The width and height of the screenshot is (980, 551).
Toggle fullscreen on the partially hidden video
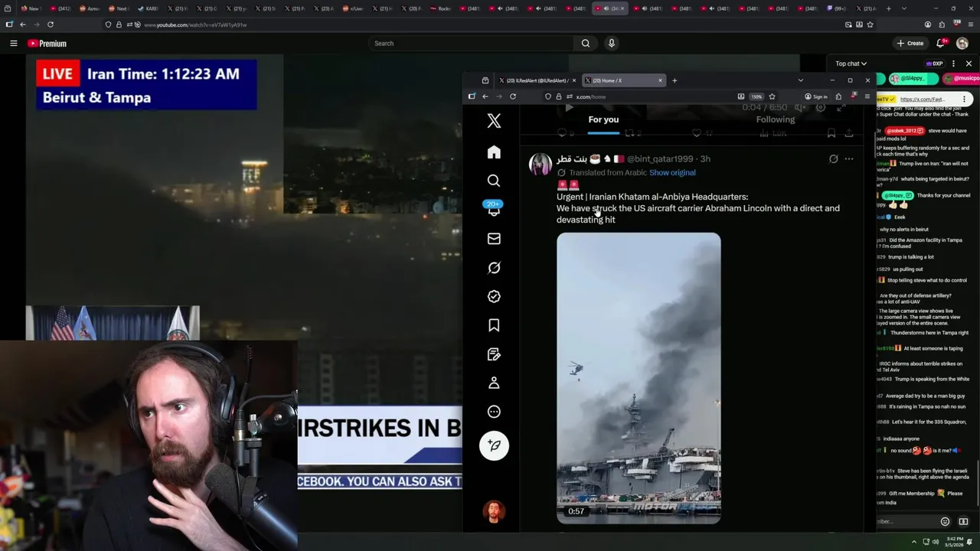point(841,108)
